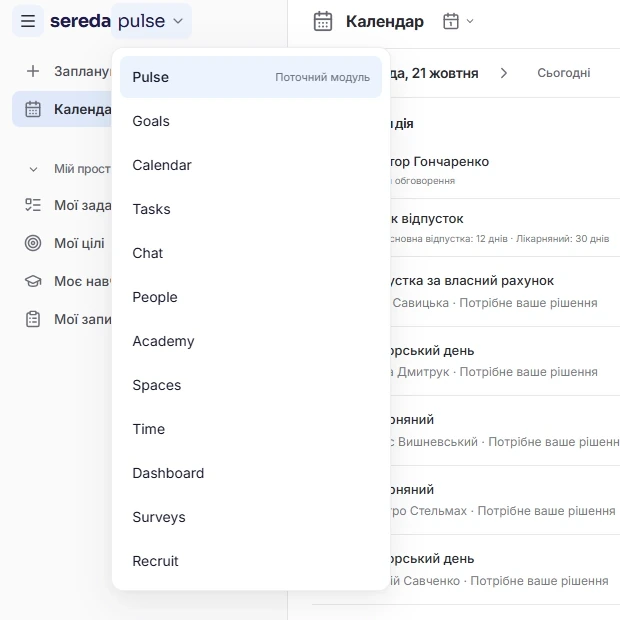Switch to the Calendar module
Viewport: 620px width, 620px height.
251,165
